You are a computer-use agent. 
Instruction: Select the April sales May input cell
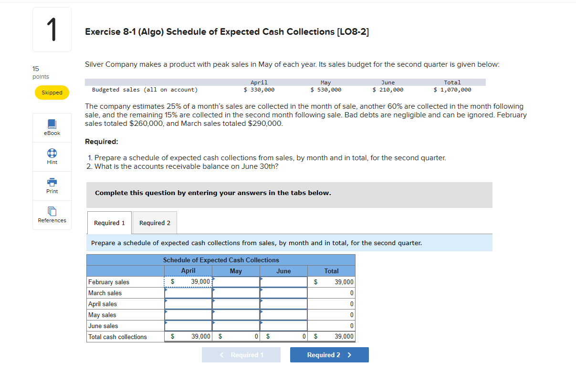pyautogui.click(x=236, y=304)
